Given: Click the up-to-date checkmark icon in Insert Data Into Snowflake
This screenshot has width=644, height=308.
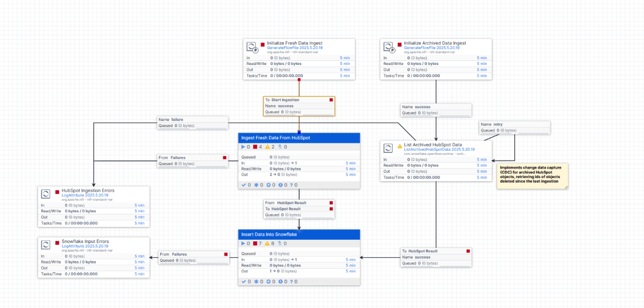Looking at the screenshot, I should tap(244, 282).
